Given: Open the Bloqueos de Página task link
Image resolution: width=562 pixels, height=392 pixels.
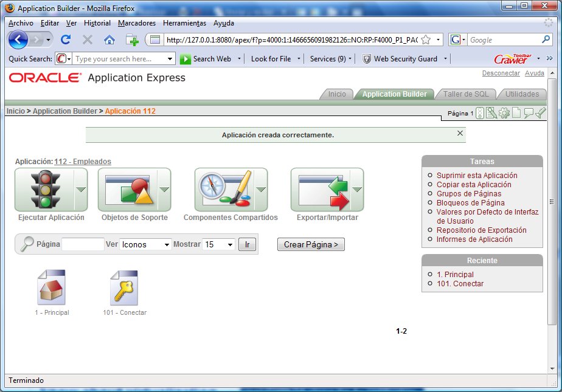Looking at the screenshot, I should tap(470, 203).
